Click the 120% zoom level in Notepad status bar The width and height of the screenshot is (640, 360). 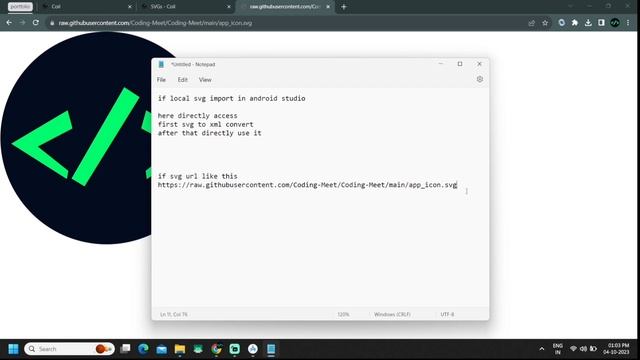coord(343,314)
